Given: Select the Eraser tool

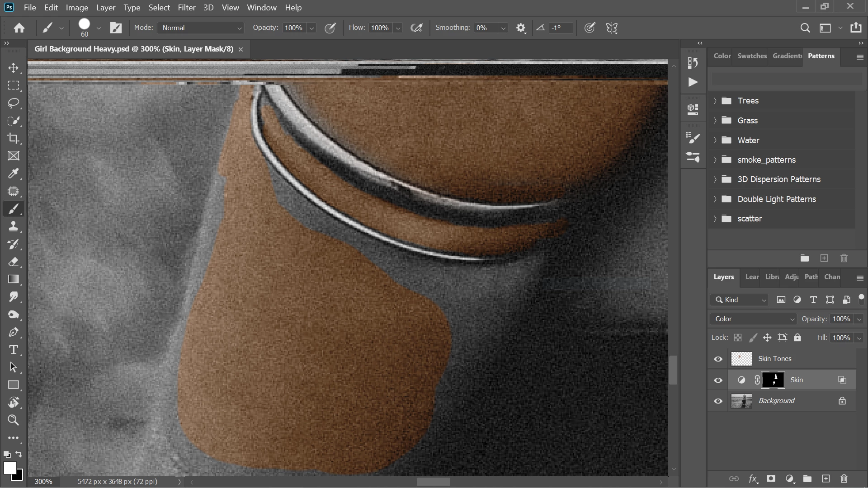Looking at the screenshot, I should point(14,262).
